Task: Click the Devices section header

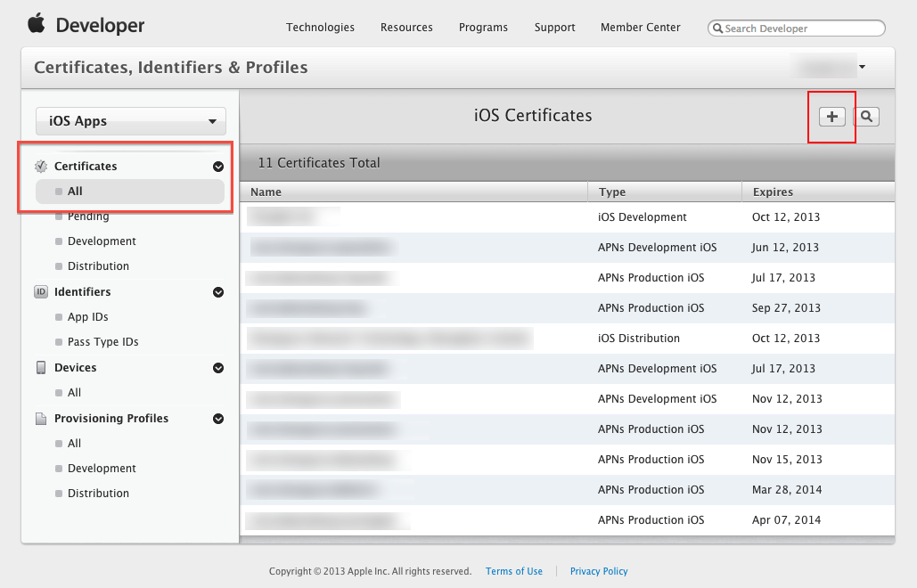Action: click(x=76, y=368)
